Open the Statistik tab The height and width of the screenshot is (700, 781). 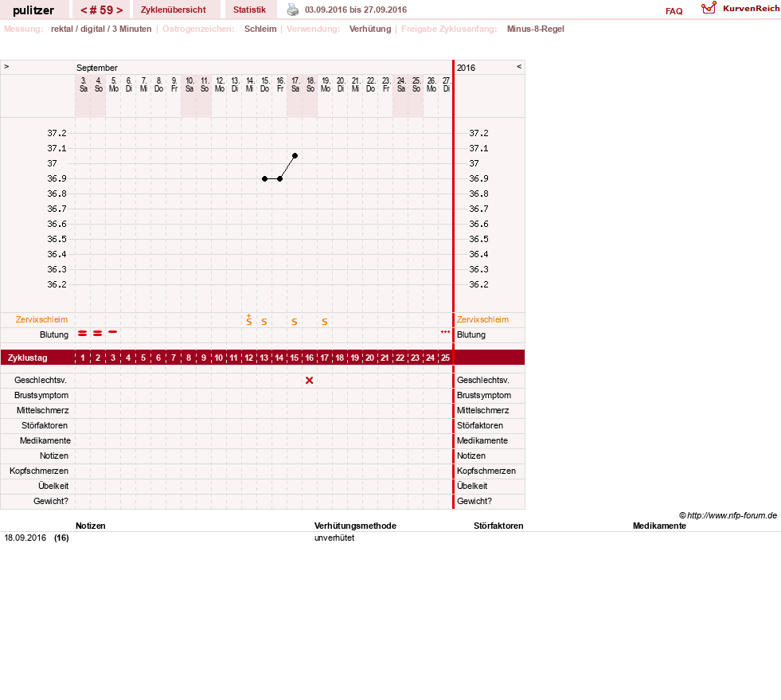(x=249, y=10)
